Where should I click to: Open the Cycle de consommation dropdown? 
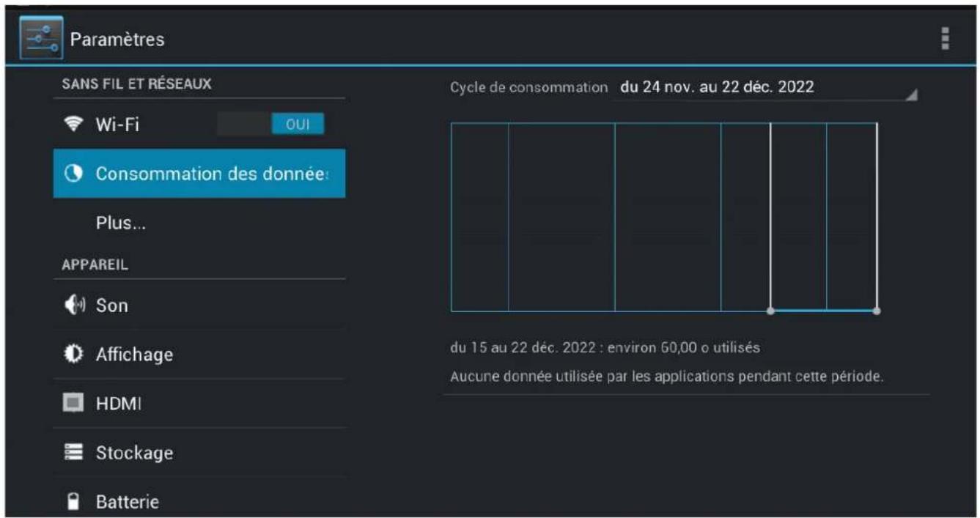[765, 87]
